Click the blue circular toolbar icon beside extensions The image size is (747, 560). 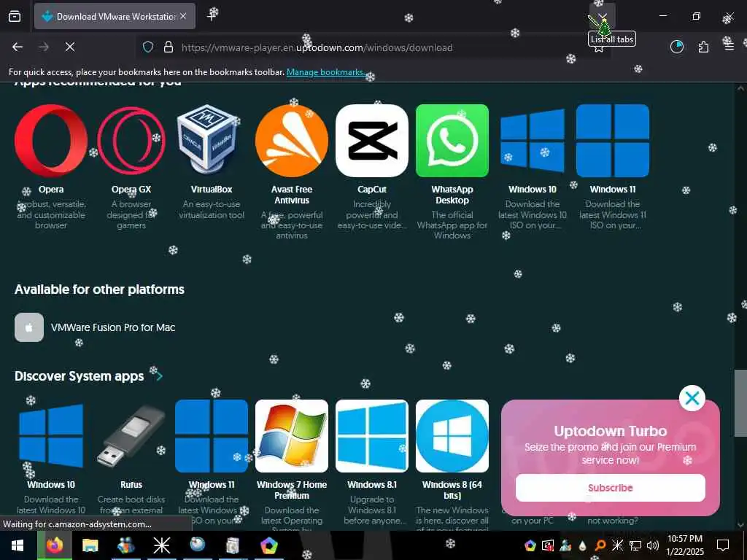tap(677, 47)
